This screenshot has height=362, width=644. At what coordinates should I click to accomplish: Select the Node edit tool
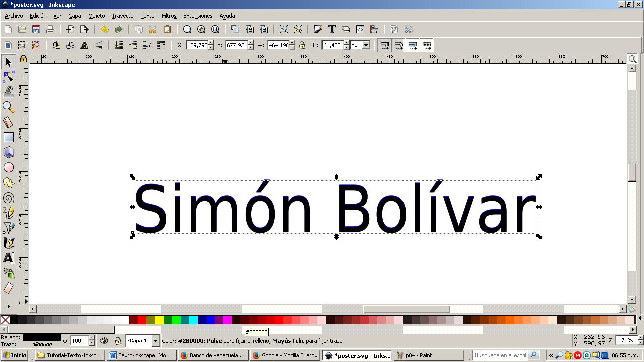(x=8, y=77)
